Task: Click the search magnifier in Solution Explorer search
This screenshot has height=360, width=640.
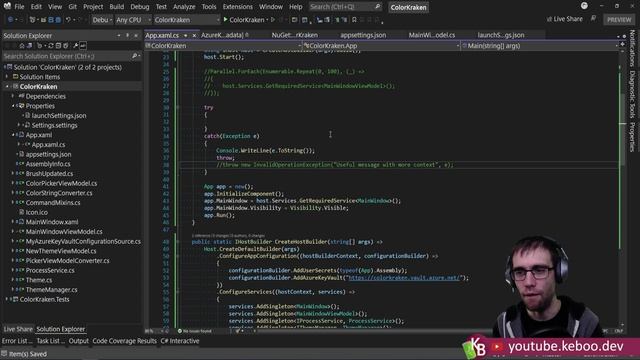Action: point(134,56)
